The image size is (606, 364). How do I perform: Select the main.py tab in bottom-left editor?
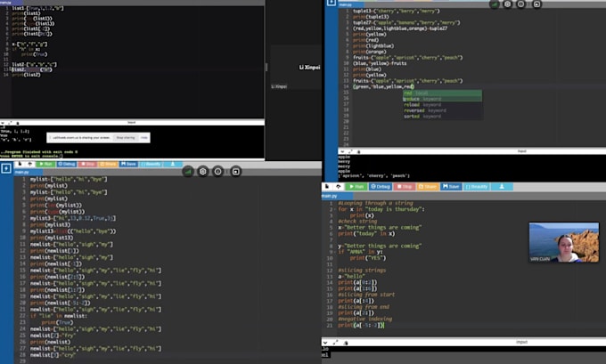(21, 172)
